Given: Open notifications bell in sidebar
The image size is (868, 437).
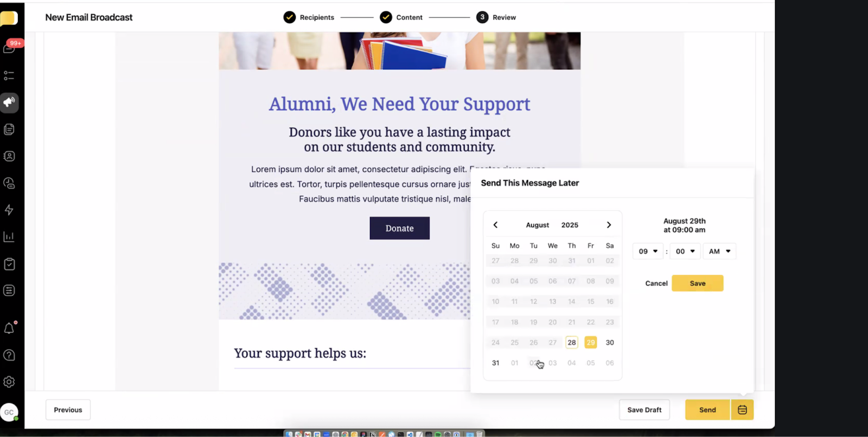Looking at the screenshot, I should point(9,329).
